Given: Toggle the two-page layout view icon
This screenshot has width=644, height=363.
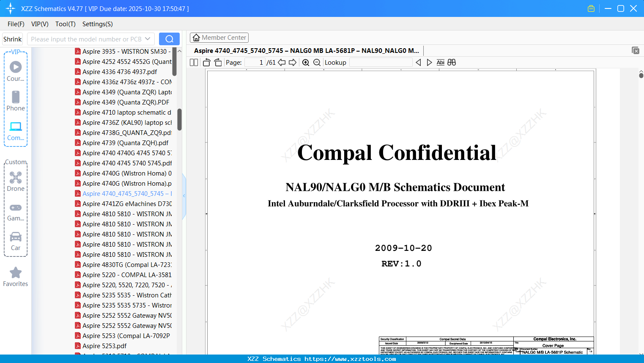Looking at the screenshot, I should pyautogui.click(x=194, y=63).
